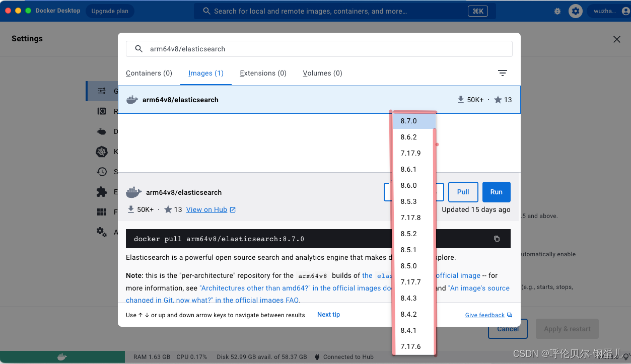Click the top global search bar
The height and width of the screenshot is (364, 631).
[345, 11]
